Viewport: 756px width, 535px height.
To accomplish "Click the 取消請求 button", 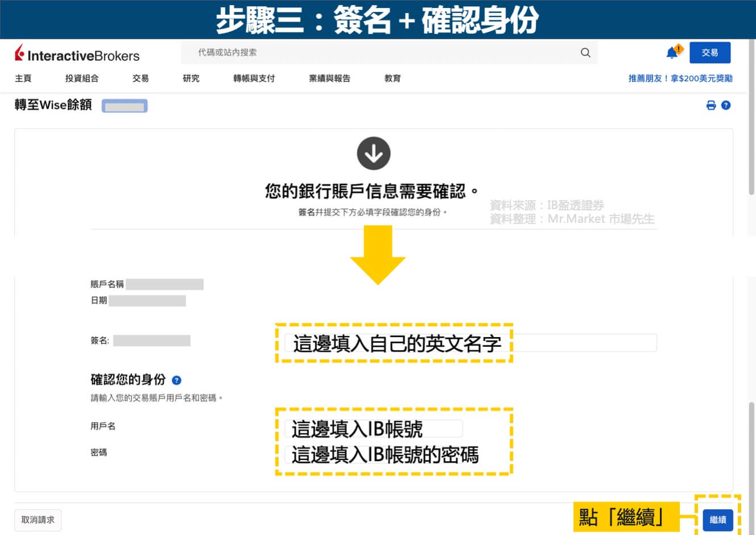I will (38, 520).
